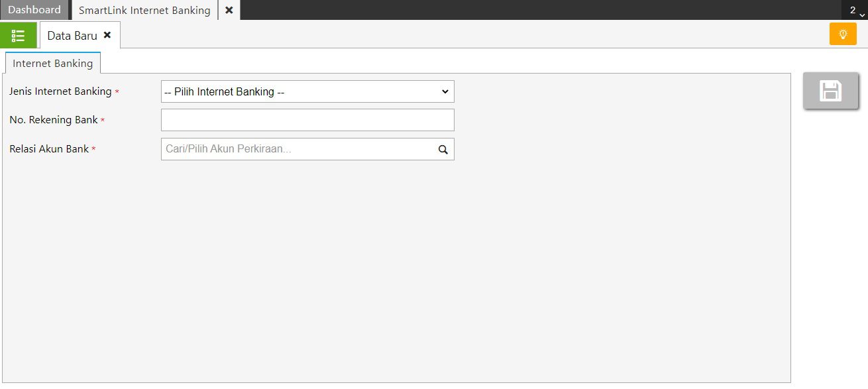Click the arrow on Pilih Internet Banking select
The height and width of the screenshot is (389, 868).
pyautogui.click(x=445, y=92)
